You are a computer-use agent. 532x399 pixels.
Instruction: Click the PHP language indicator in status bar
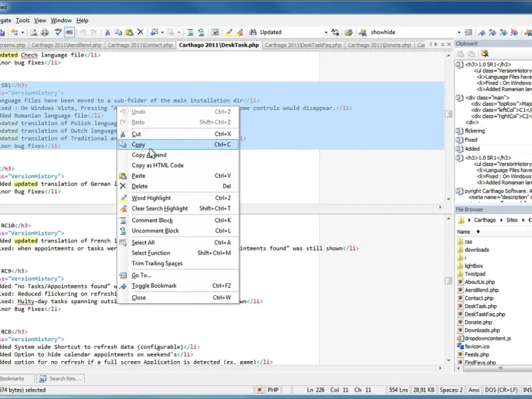pyautogui.click(x=273, y=390)
